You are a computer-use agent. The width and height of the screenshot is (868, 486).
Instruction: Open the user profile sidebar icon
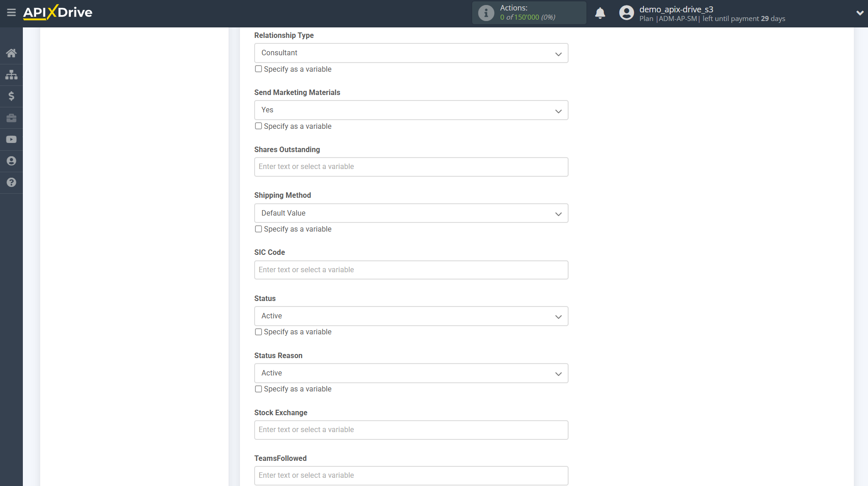(11, 161)
